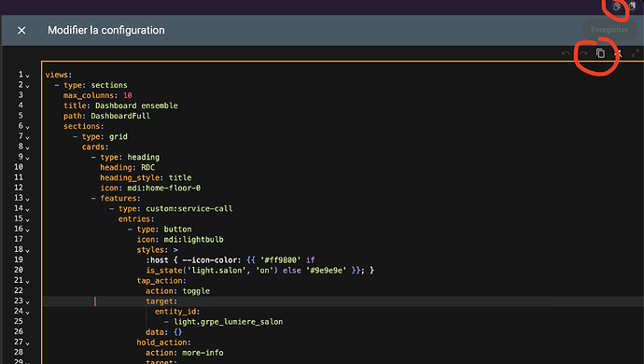Viewport: 644px width, 364px height.
Task: Collapse the styles block on line 18
Action: [27, 251]
